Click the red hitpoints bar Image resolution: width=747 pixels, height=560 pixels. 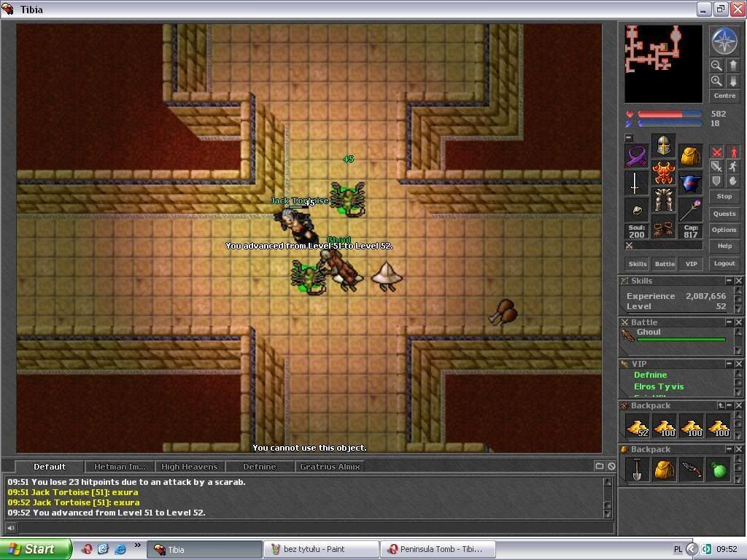click(670, 114)
